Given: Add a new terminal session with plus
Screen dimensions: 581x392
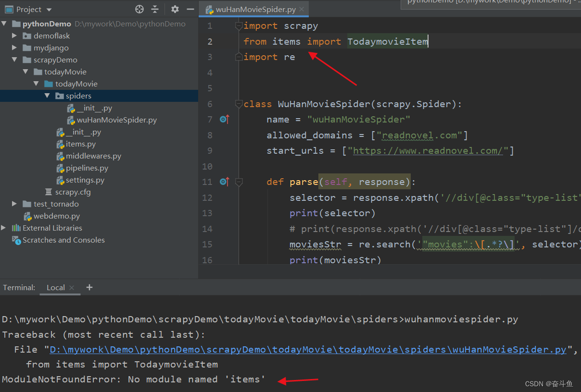Looking at the screenshot, I should (x=89, y=287).
